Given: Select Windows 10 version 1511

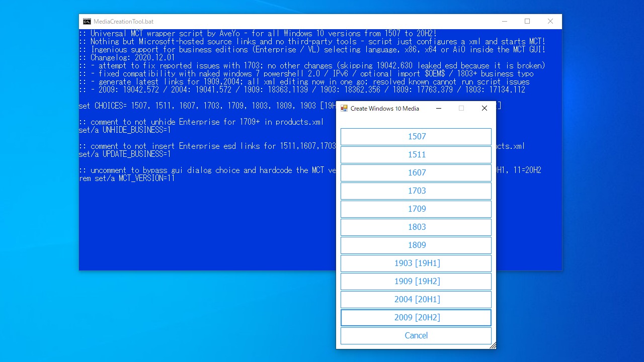Looking at the screenshot, I should (x=416, y=154).
